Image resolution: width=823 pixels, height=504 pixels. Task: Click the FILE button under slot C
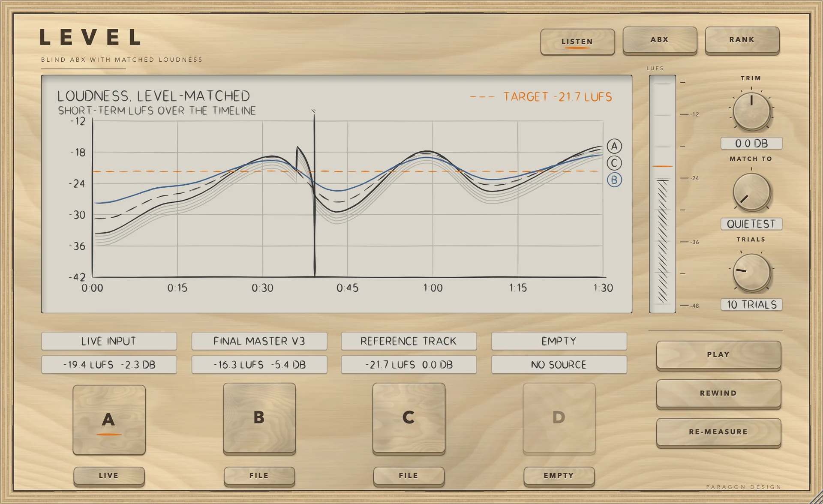[409, 476]
